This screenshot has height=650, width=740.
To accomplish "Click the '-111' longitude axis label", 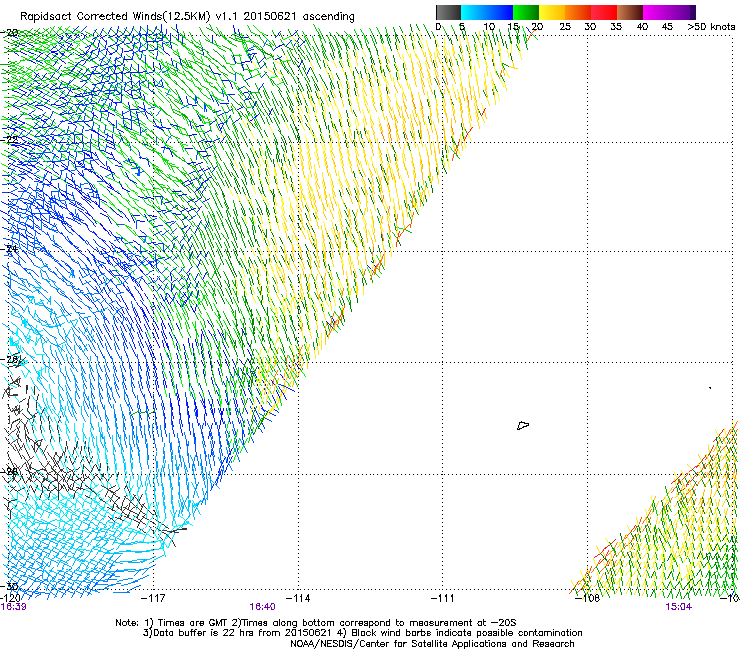I will (443, 598).
